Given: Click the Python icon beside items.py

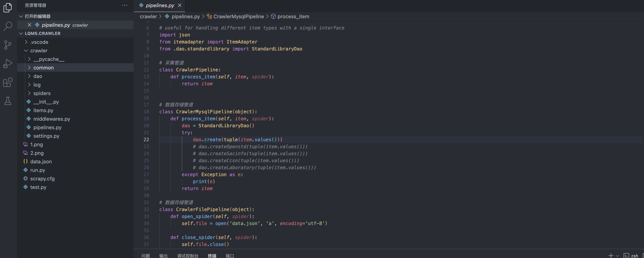Looking at the screenshot, I should coord(29,110).
